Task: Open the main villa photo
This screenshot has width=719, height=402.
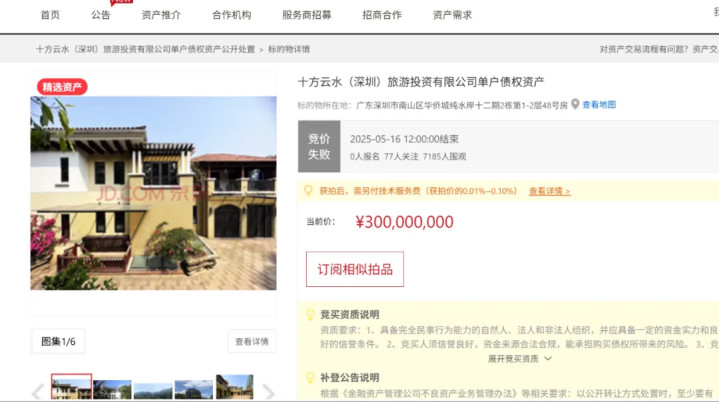Action: pos(153,193)
